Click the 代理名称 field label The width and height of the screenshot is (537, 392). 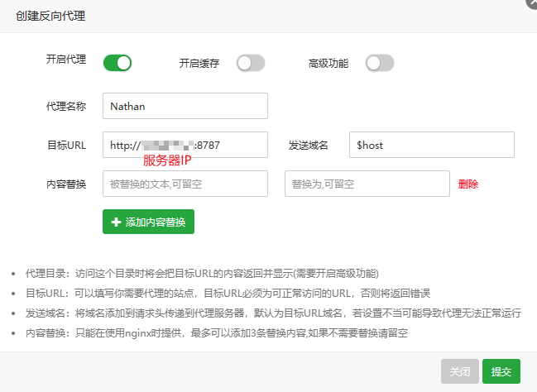66,106
